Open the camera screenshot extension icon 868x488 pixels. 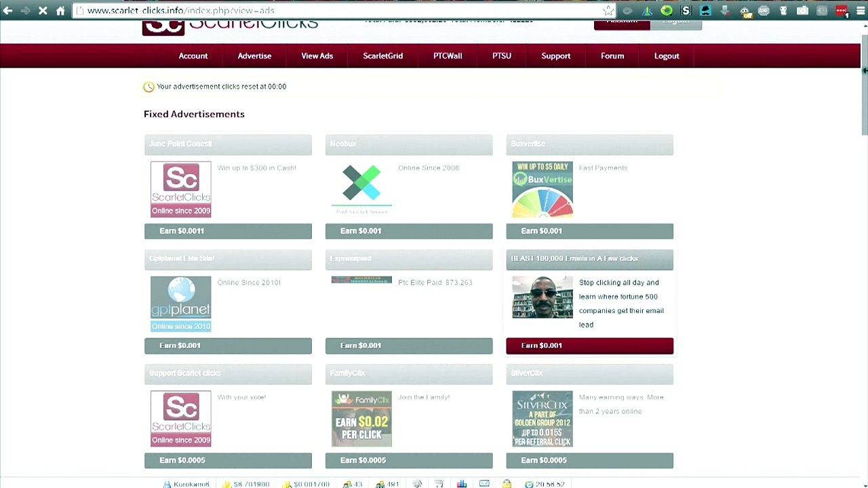click(803, 11)
